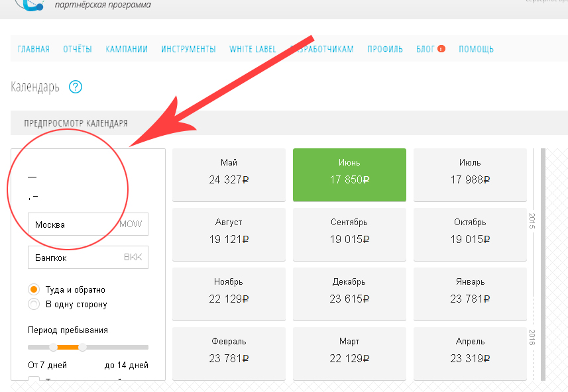Image resolution: width=568 pixels, height=392 pixels.
Task: Select the highlighted Июнь month tile
Action: pyautogui.click(x=349, y=175)
